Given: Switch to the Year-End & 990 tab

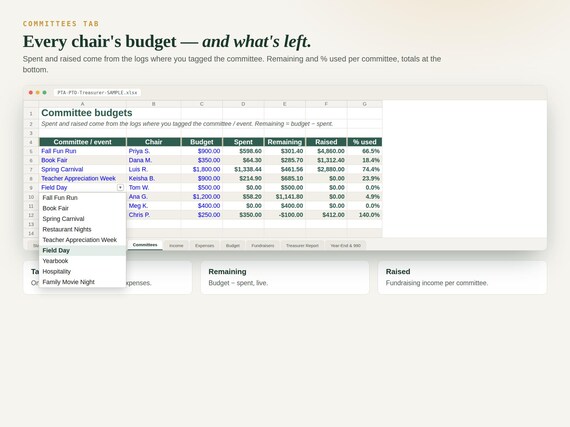Looking at the screenshot, I should tap(345, 246).
